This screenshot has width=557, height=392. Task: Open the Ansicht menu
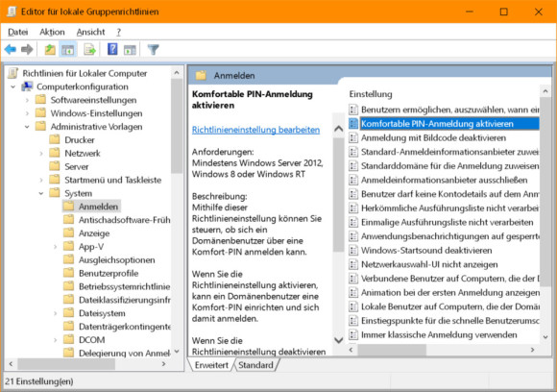pyautogui.click(x=90, y=32)
